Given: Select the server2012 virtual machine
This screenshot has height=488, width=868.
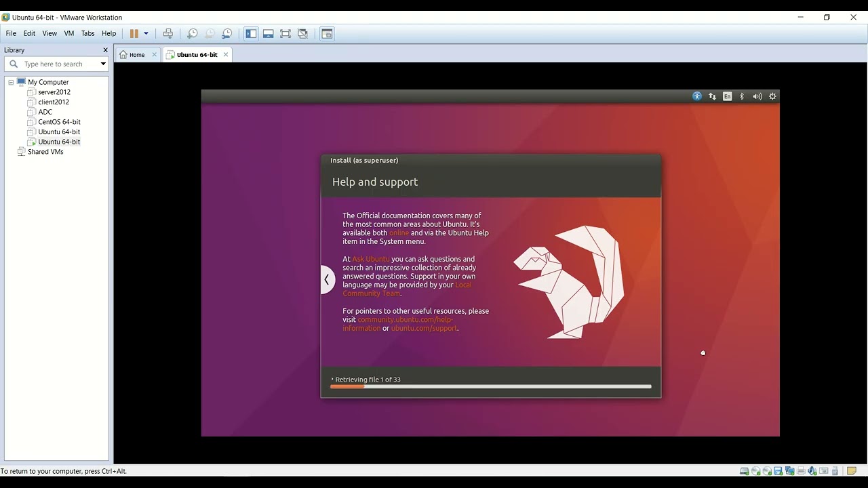Looking at the screenshot, I should (54, 92).
